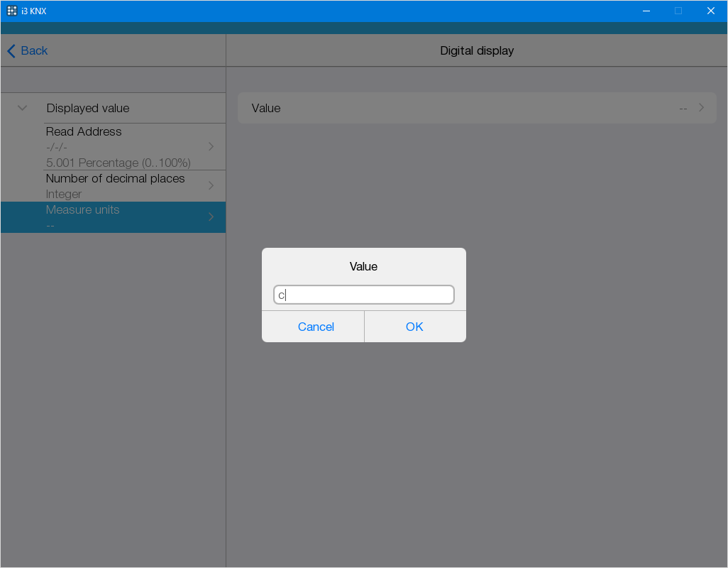The image size is (728, 568).
Task: Click the chevron at the end of the Value row
Action: coord(701,108)
